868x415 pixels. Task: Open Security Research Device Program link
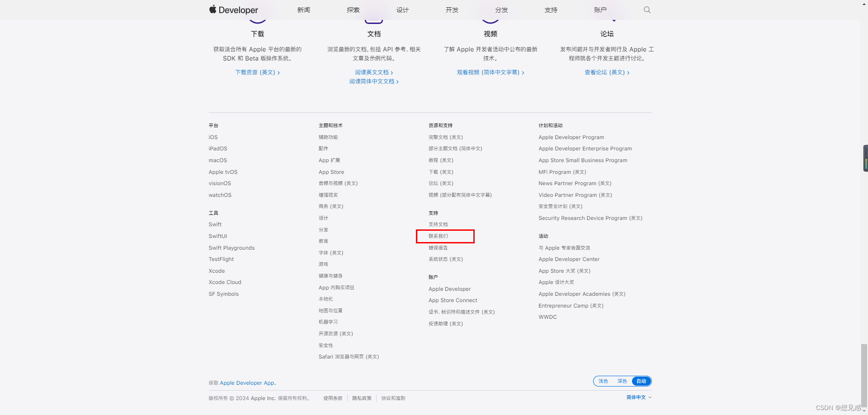pyautogui.click(x=590, y=218)
